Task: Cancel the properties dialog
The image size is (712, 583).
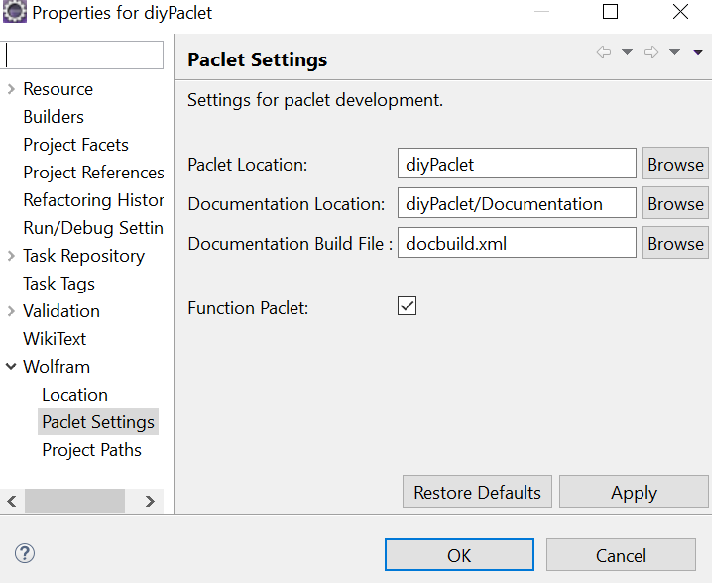Action: [621, 555]
